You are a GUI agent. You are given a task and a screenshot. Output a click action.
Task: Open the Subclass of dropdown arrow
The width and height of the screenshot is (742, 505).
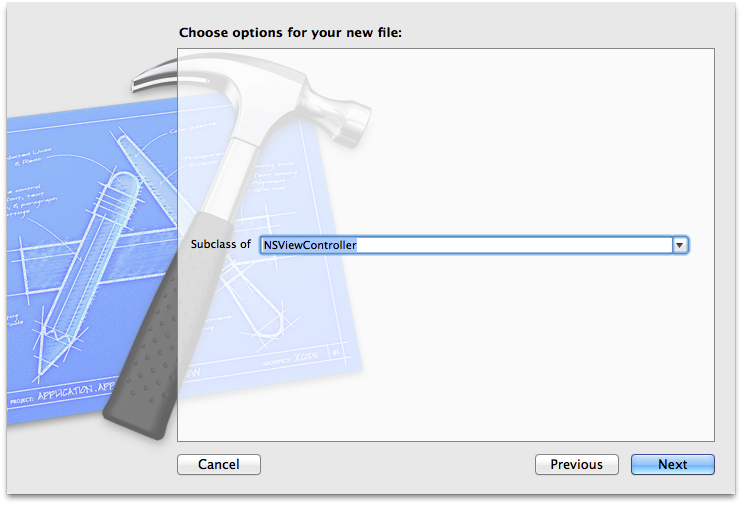click(680, 245)
